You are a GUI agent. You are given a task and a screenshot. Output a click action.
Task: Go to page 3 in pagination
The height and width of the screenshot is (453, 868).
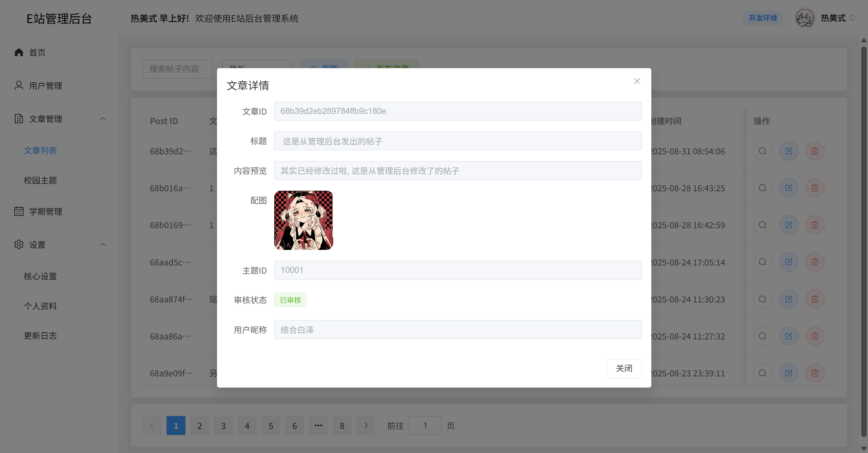[223, 426]
